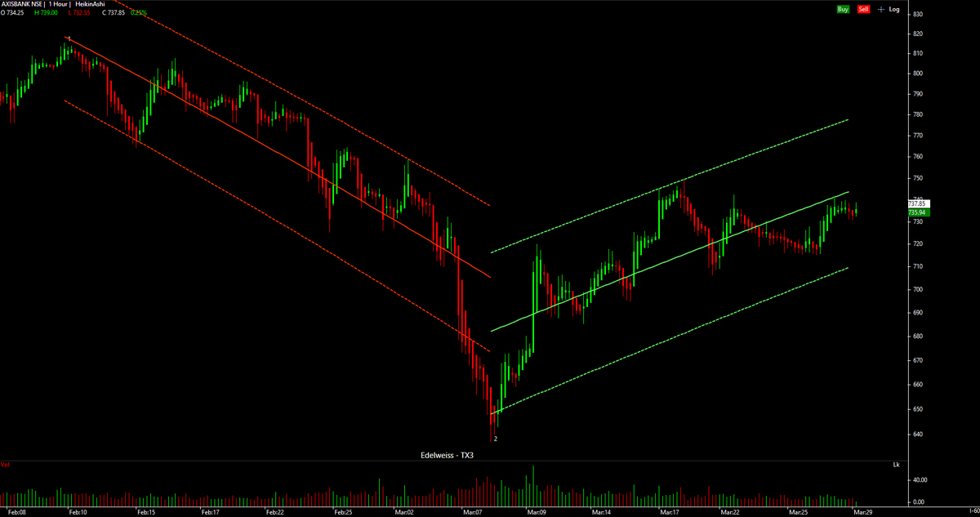980x517 pixels.
Task: Click the white 737.85 price tag
Action: (919, 204)
